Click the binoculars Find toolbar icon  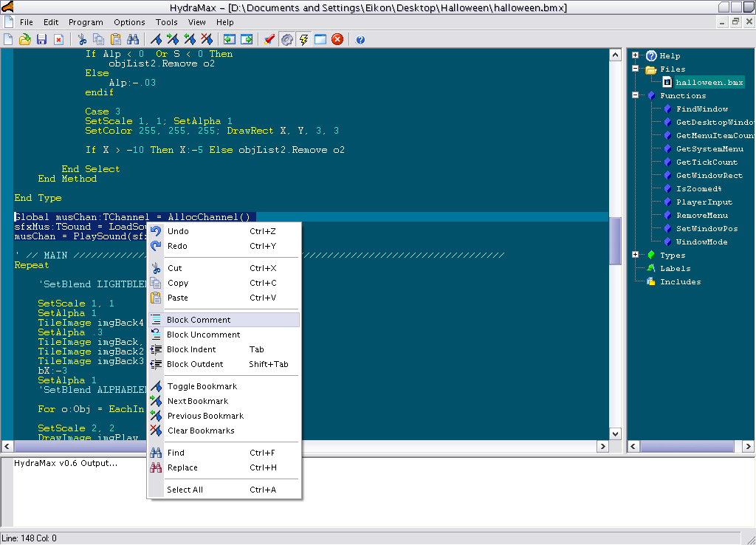(x=134, y=39)
